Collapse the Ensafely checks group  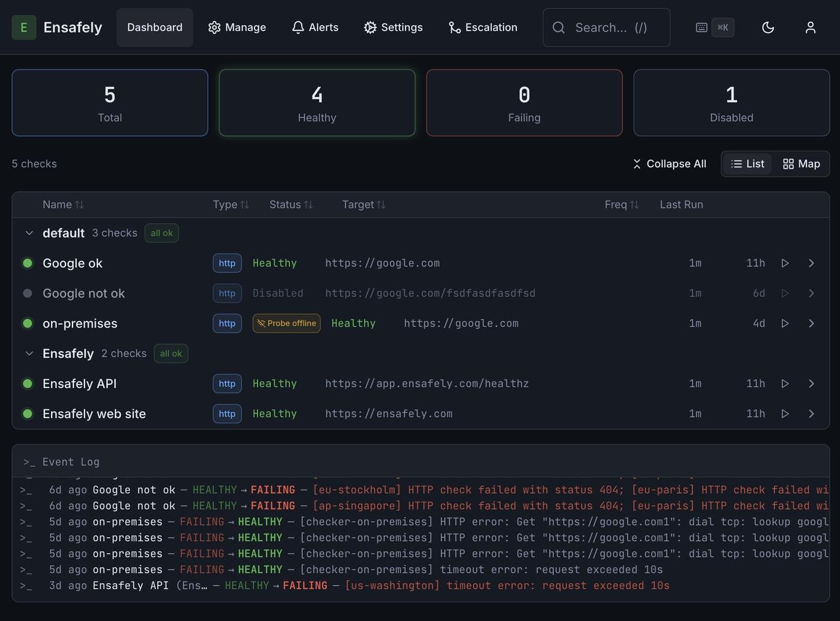(x=29, y=354)
